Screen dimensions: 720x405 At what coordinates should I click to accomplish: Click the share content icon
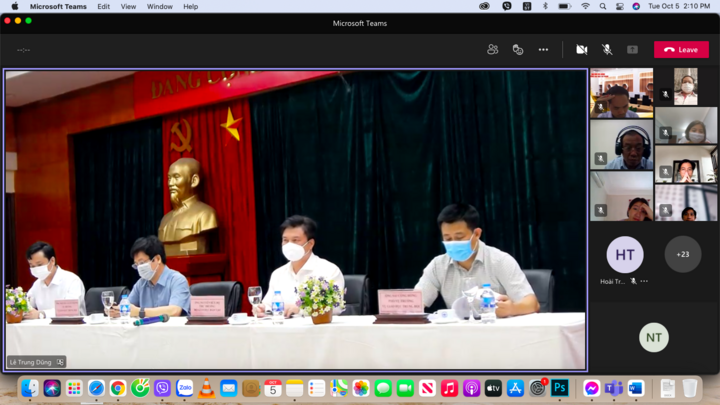(632, 50)
